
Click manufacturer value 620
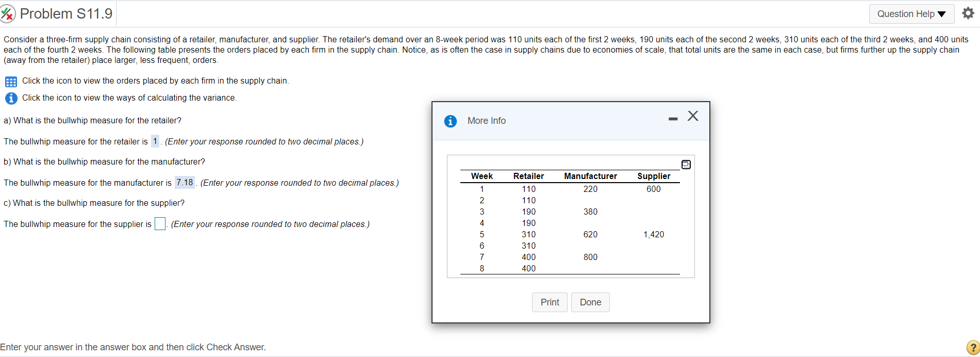point(590,234)
